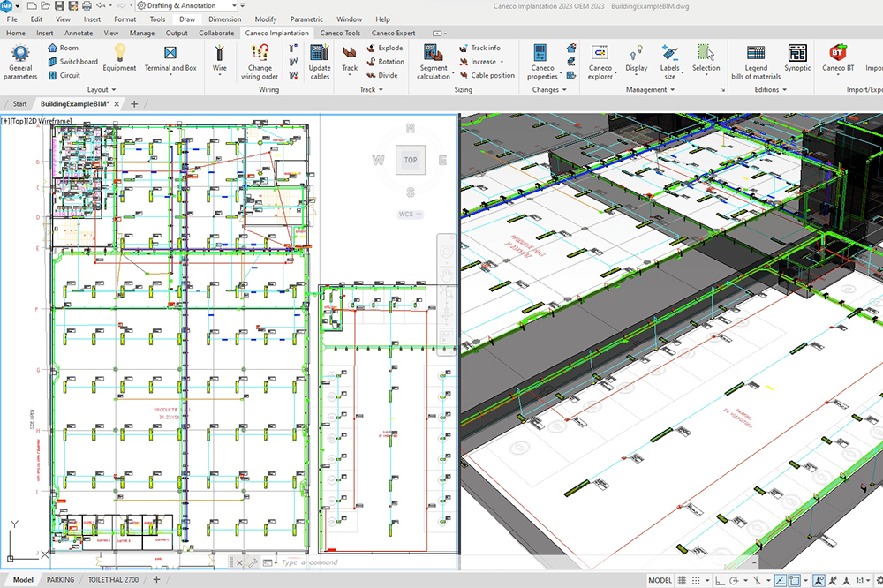Click the Save icon in quick access toolbar
This screenshot has width=883, height=588.
pyautogui.click(x=60, y=5)
